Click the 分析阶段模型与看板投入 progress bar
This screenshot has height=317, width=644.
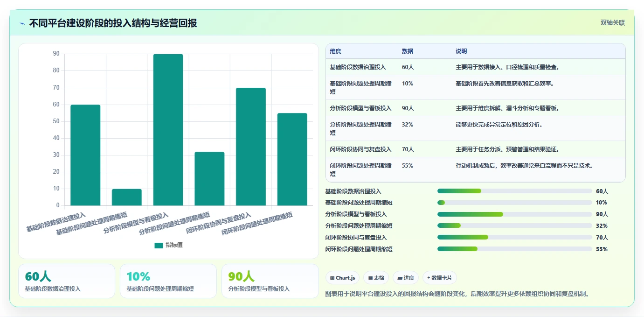point(515,214)
